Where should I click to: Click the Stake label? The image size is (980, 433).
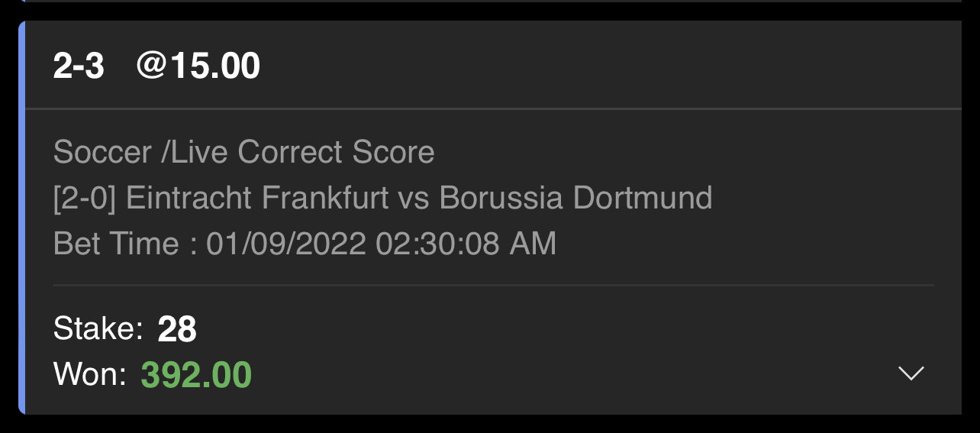[x=98, y=328]
